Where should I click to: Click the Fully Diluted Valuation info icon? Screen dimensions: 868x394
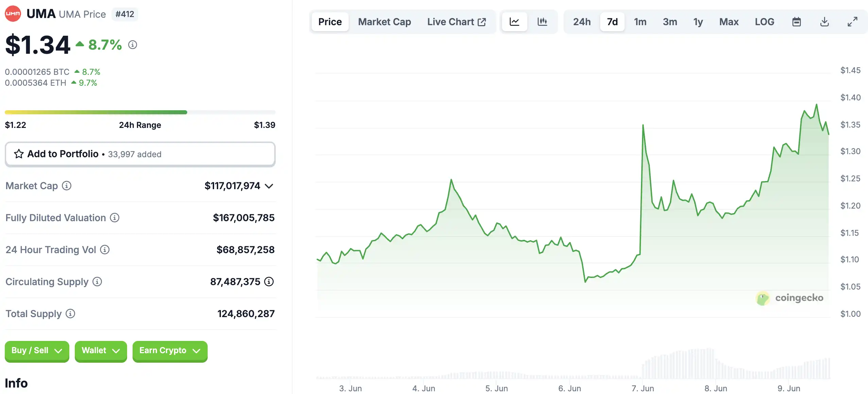(115, 218)
